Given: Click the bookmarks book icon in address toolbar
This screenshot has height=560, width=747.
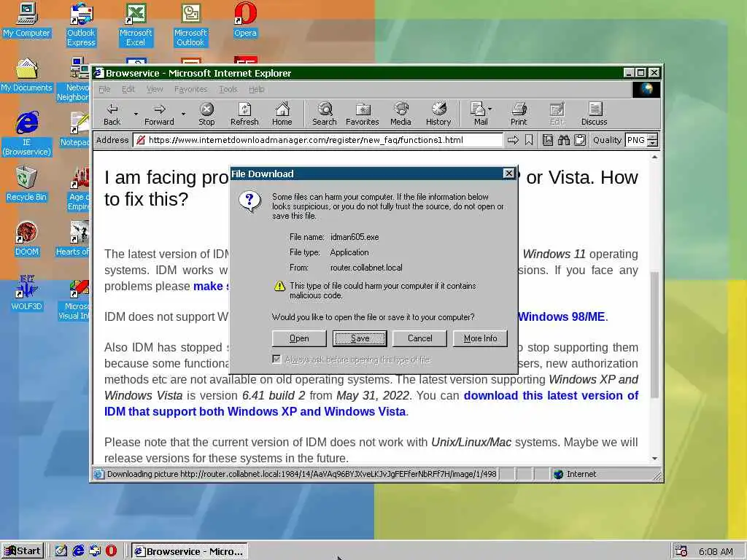Looking at the screenshot, I should click(x=548, y=140).
